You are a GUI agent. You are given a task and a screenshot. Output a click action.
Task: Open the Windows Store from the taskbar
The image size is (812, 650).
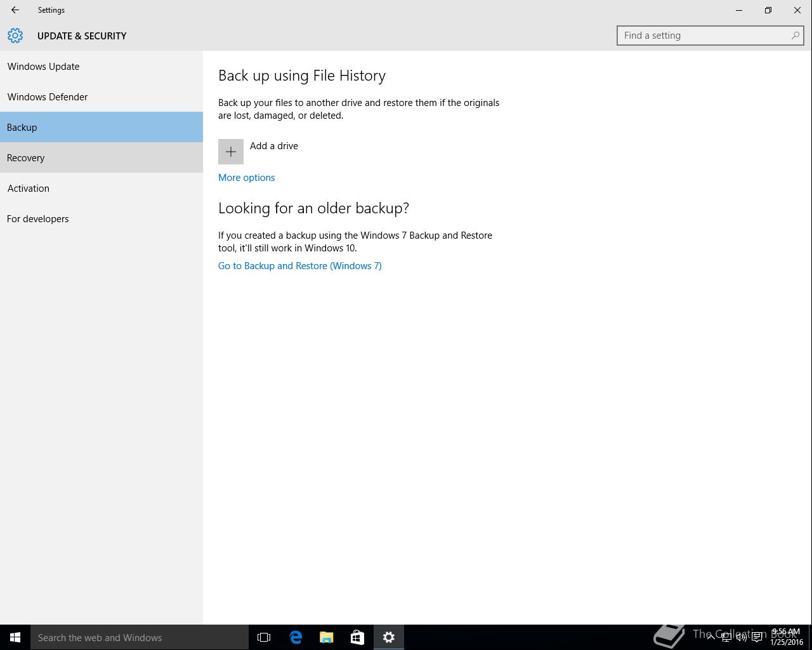click(x=358, y=637)
